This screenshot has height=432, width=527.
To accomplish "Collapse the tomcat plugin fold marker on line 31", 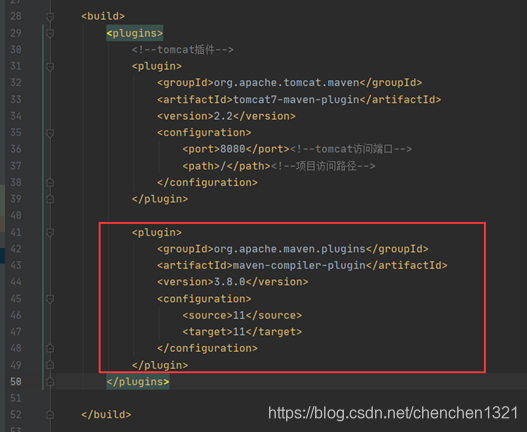I will (50, 67).
